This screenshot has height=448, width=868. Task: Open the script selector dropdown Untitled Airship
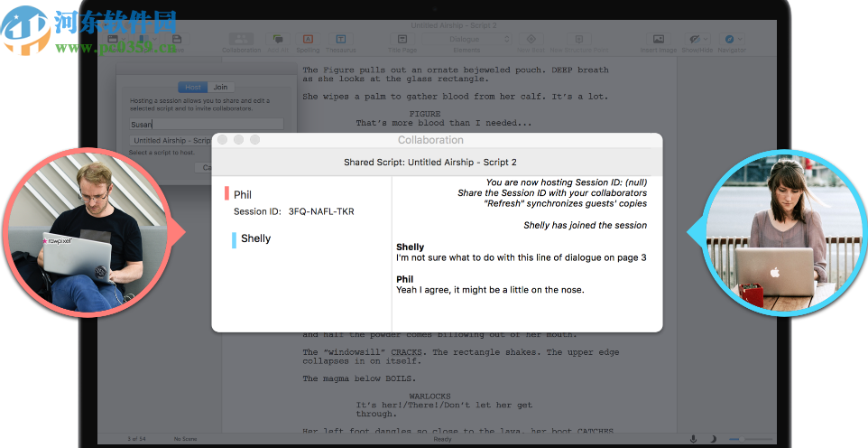(x=171, y=141)
